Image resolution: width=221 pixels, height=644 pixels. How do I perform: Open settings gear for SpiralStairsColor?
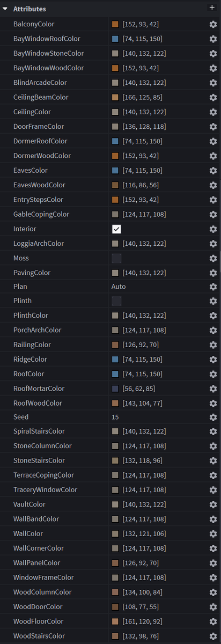[213, 431]
